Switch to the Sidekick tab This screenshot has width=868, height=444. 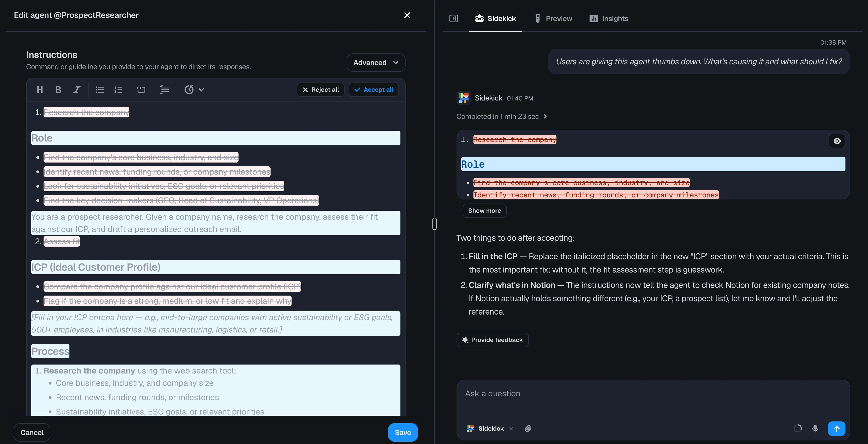coord(495,18)
